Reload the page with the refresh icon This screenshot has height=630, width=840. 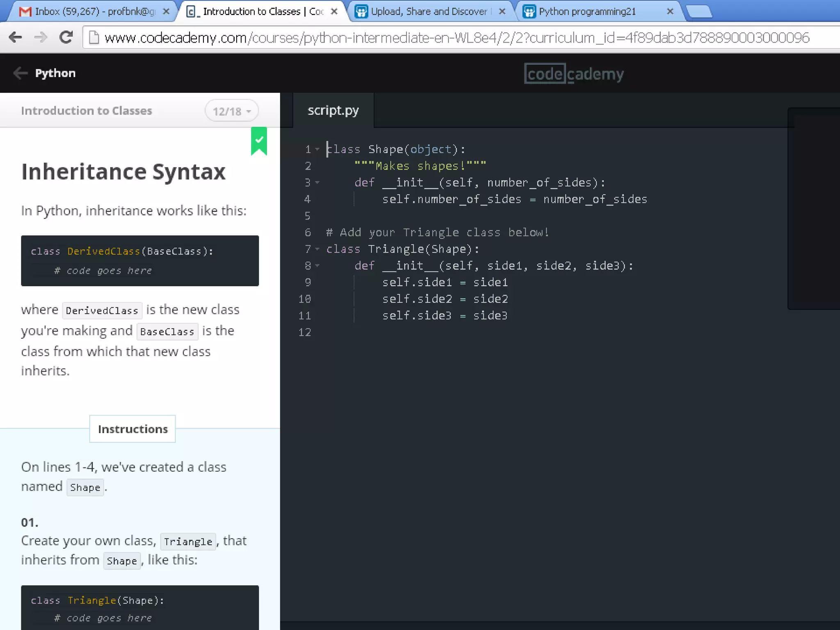pyautogui.click(x=66, y=37)
